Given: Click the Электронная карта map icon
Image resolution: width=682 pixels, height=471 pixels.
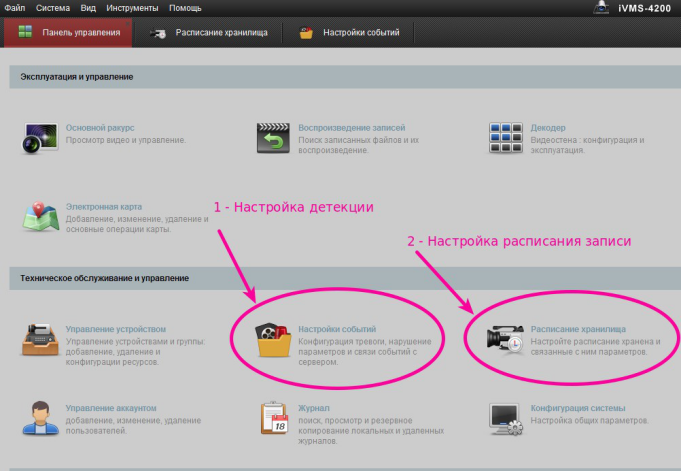Looking at the screenshot, I should [x=40, y=217].
